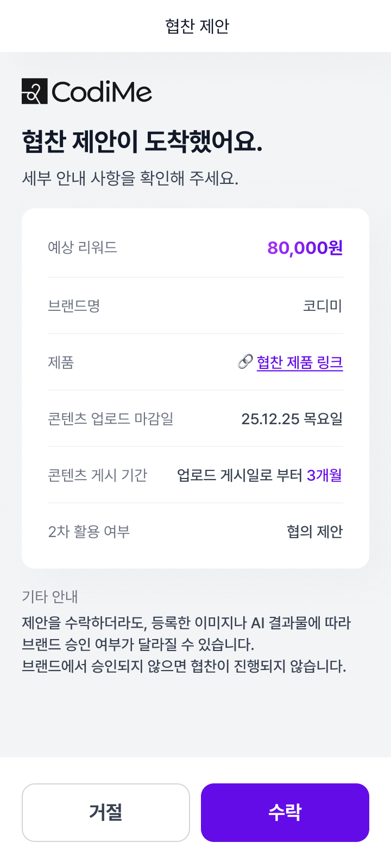The height and width of the screenshot is (868, 391).
Task: Click the 브랜드명 label
Action: 74,306
